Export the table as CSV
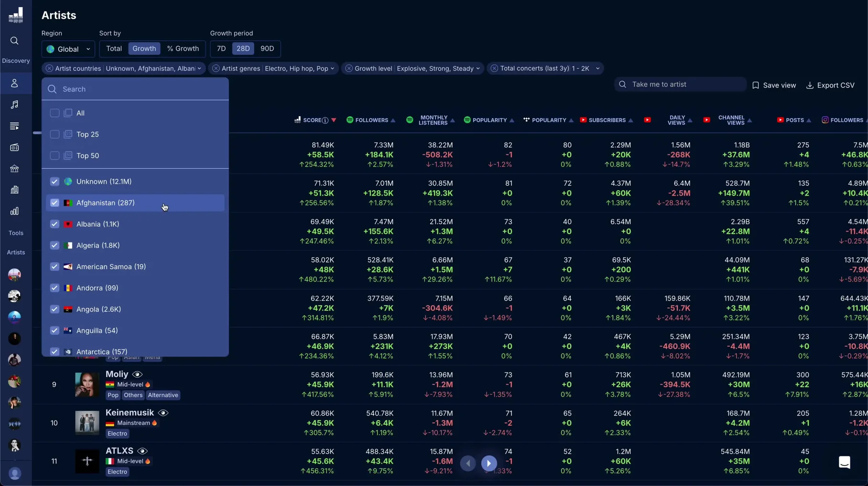Viewport: 868px width, 486px height. 830,85
